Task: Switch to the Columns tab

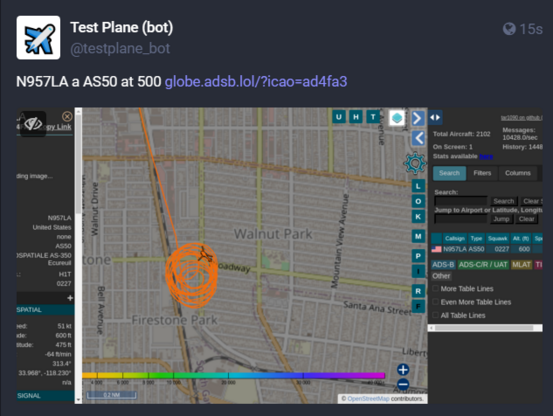Action: tap(518, 173)
